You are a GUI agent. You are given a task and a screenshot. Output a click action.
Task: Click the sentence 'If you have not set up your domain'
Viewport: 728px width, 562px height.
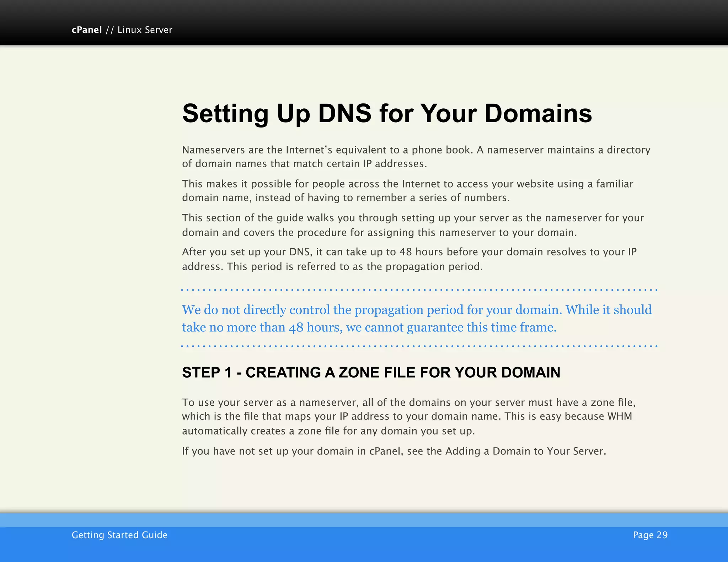click(394, 451)
